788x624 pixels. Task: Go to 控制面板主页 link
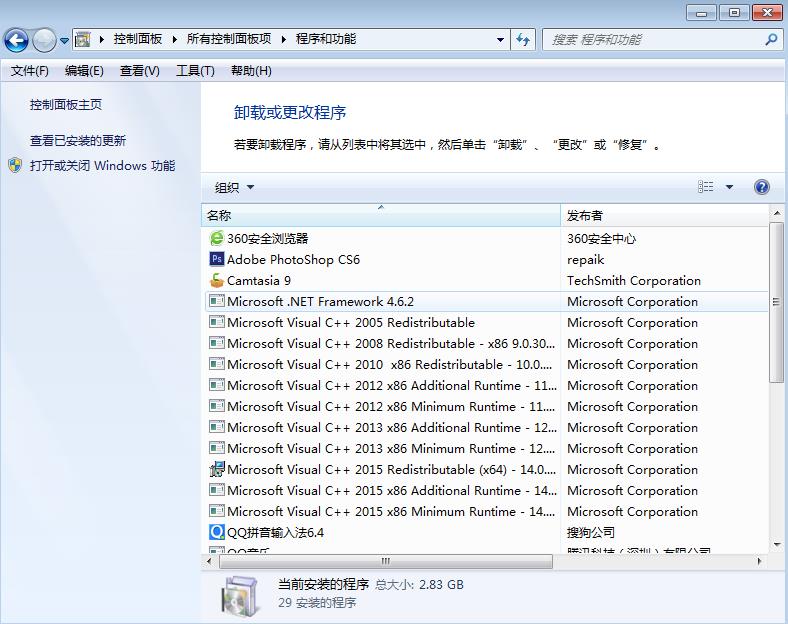tap(66, 105)
